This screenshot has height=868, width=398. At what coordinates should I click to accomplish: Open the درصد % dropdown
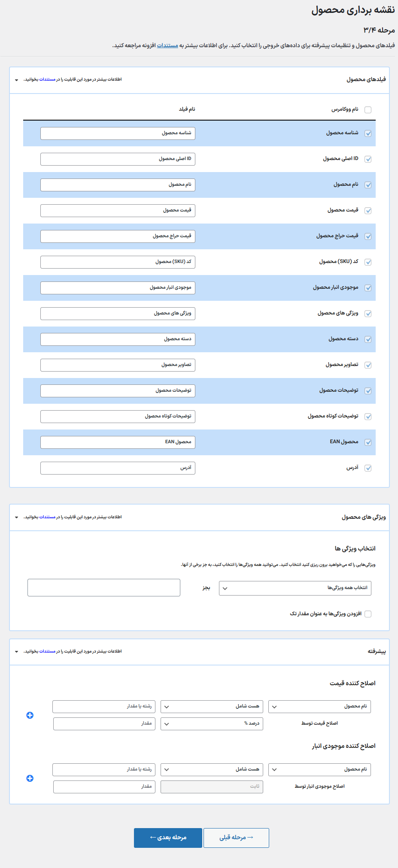212,724
